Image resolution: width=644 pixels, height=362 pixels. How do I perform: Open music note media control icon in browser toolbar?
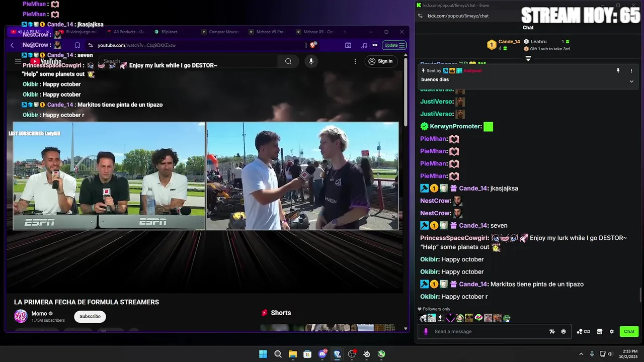364,45
